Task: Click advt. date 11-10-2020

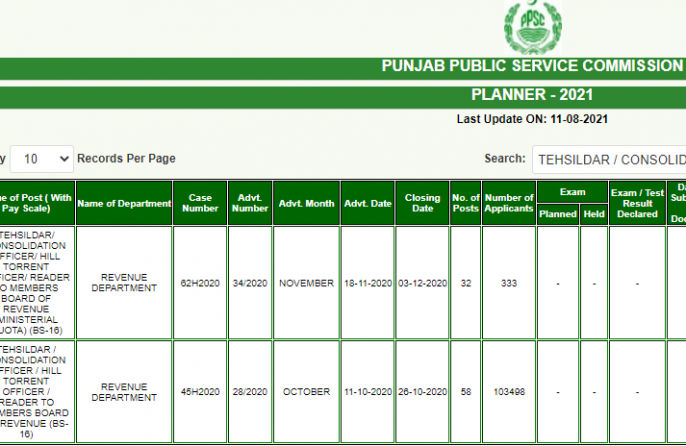Action: click(368, 392)
